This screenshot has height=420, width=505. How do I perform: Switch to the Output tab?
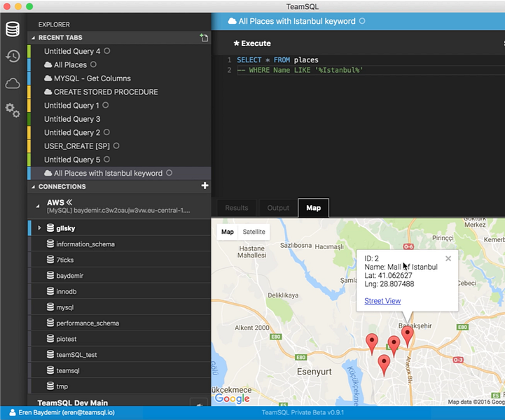pos(278,208)
